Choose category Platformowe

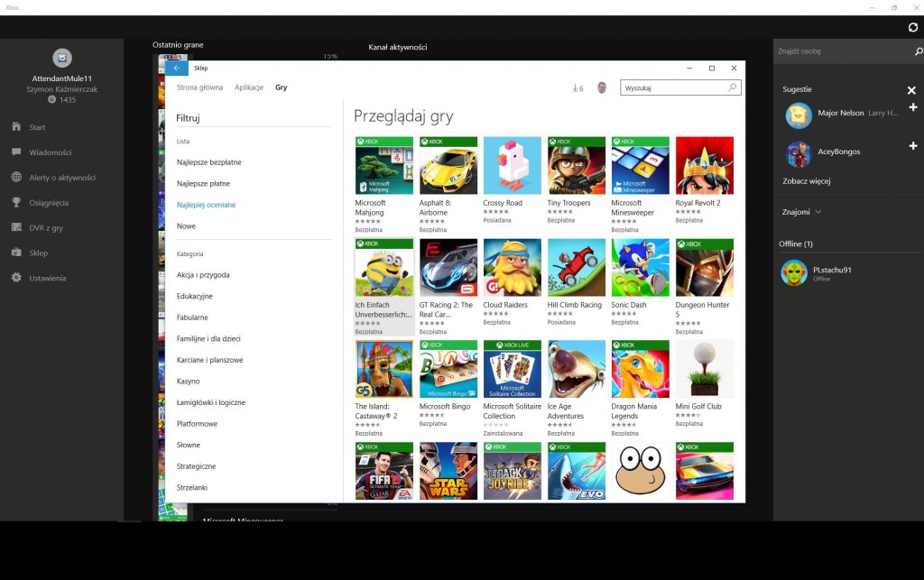point(198,424)
